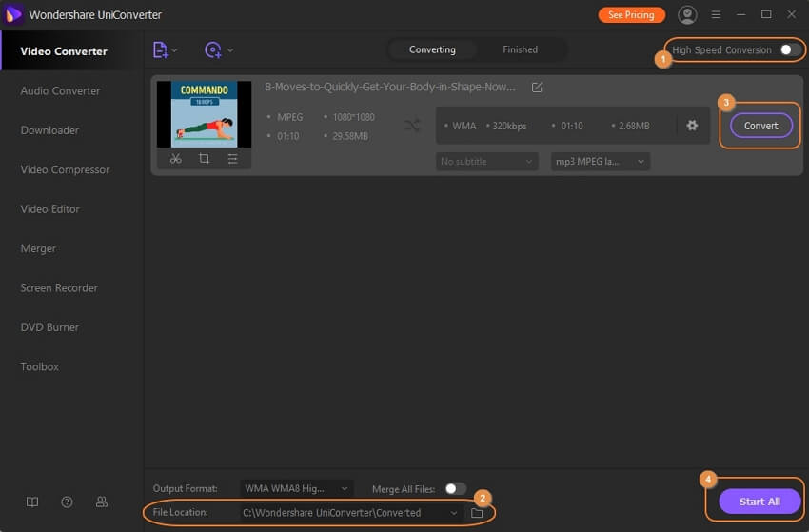Viewport: 809px width, 532px height.
Task: Click the 320kbps output bitrate text
Action: tap(509, 126)
